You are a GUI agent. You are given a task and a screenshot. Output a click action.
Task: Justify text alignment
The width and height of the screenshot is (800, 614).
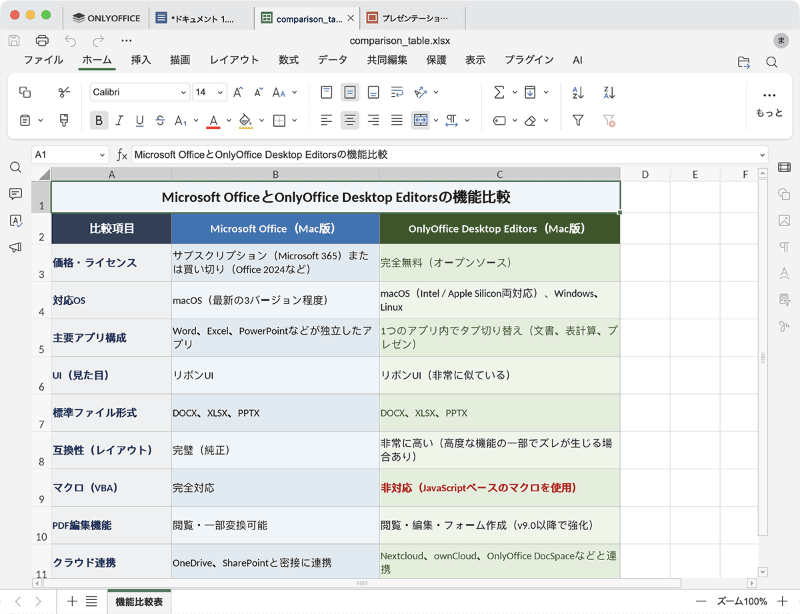pos(397,120)
